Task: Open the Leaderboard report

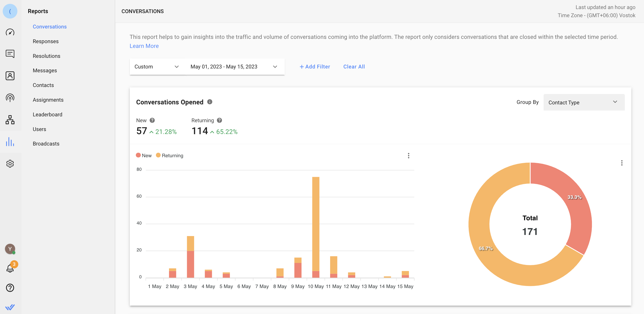Action: (48, 115)
